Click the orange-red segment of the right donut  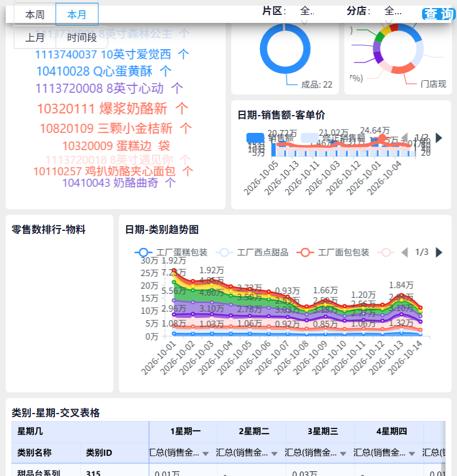click(403, 69)
